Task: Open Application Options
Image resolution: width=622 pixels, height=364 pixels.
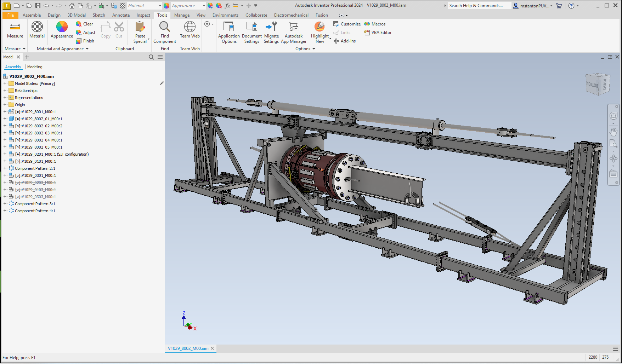Action: coord(229,32)
